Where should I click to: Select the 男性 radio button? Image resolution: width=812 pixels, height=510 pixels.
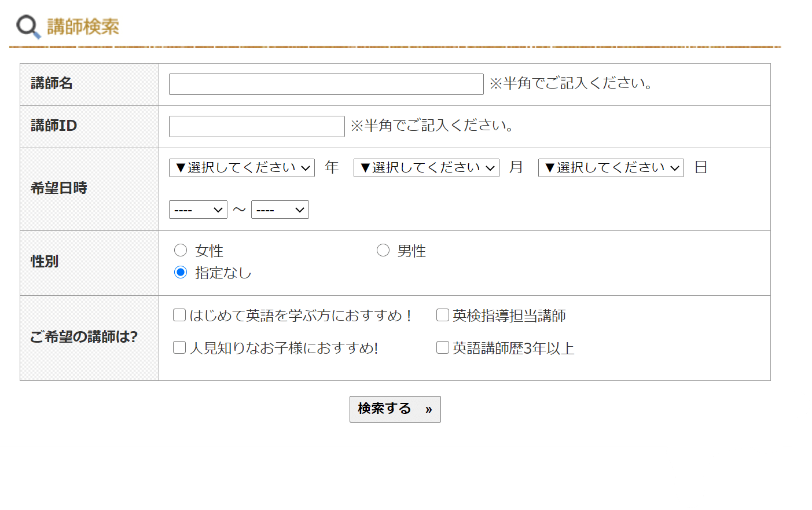point(383,250)
